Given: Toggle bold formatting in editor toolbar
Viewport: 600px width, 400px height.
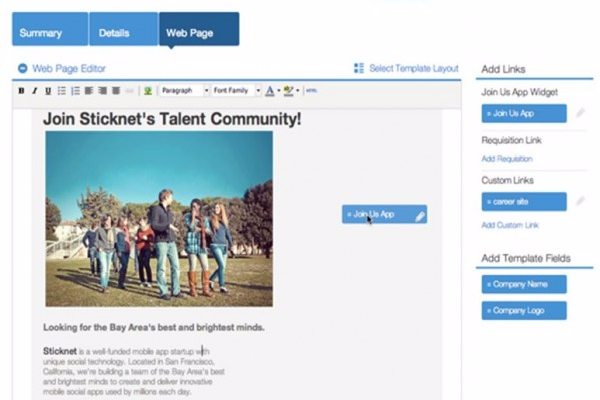Looking at the screenshot, I should pyautogui.click(x=22, y=90).
